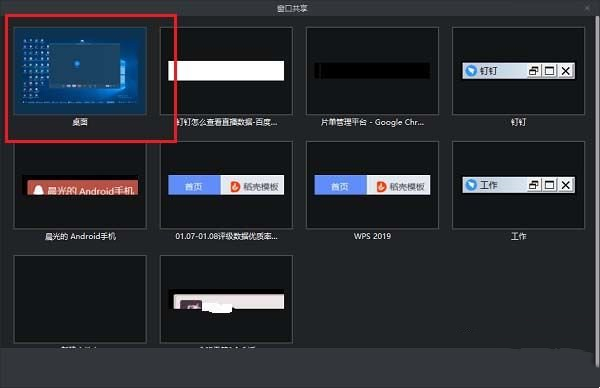Viewport: 600px width, 388px height.
Task: Select the 晨光的 Android手机 window preview
Action: coord(80,185)
